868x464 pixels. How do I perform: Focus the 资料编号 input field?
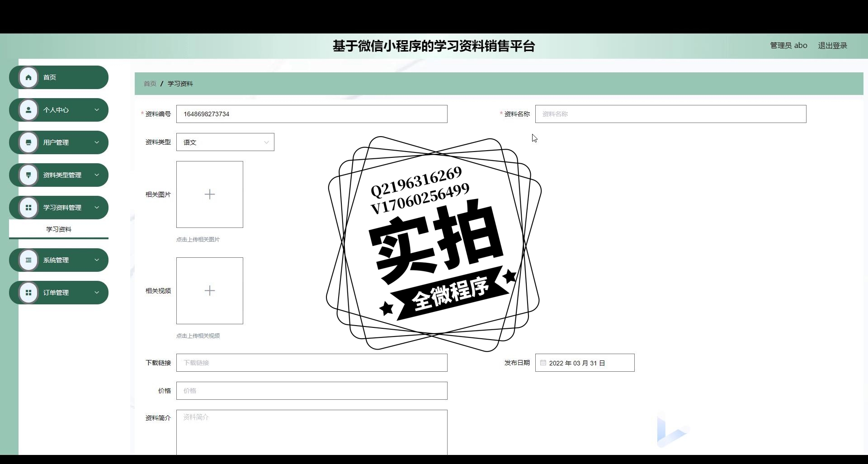(x=312, y=114)
